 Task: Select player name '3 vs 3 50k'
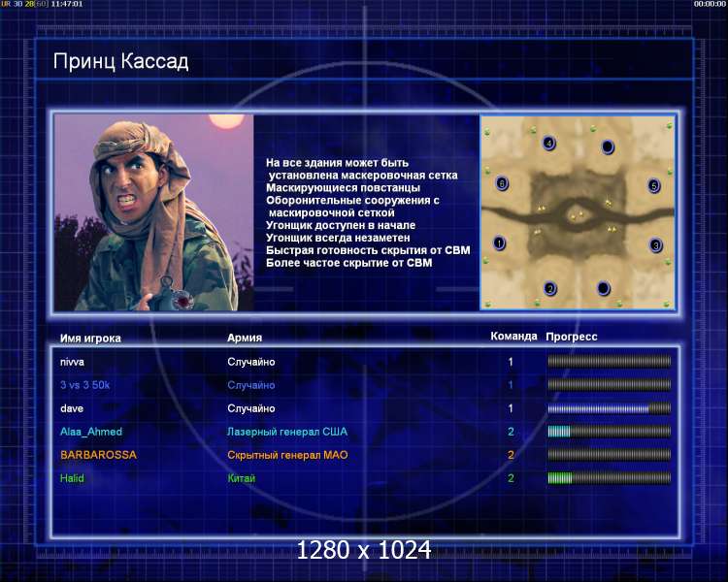[85, 385]
